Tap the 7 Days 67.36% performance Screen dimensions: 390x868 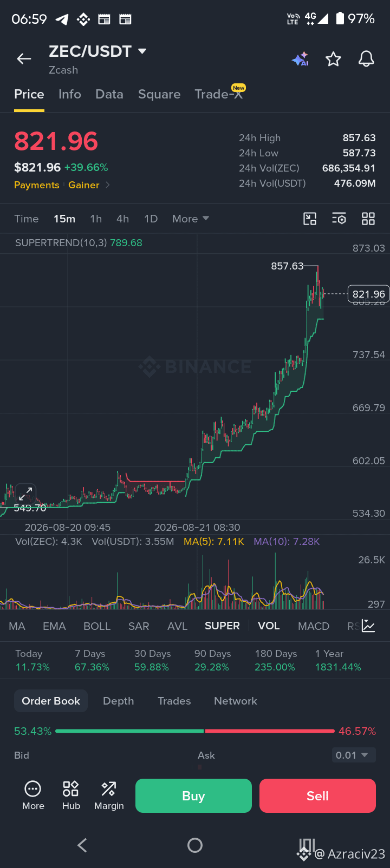coord(92,660)
